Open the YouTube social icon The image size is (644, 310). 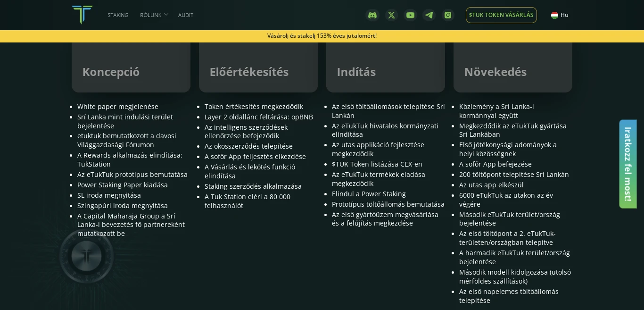pos(411,15)
